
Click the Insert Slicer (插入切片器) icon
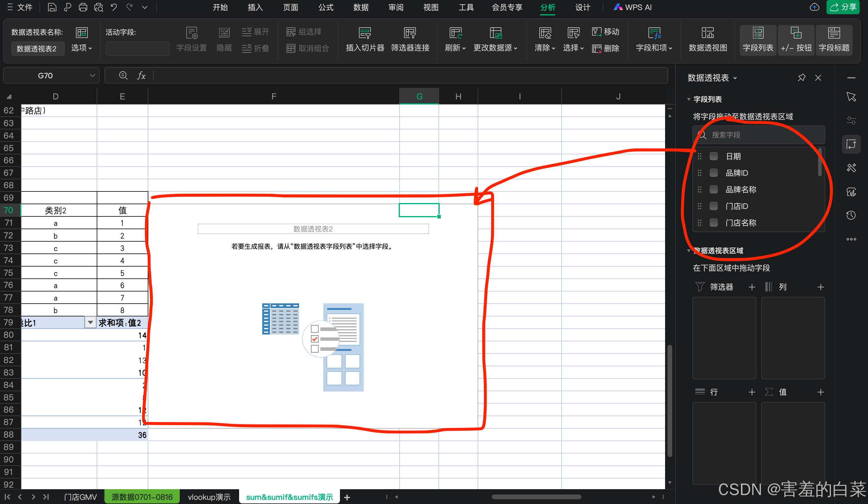coord(365,33)
